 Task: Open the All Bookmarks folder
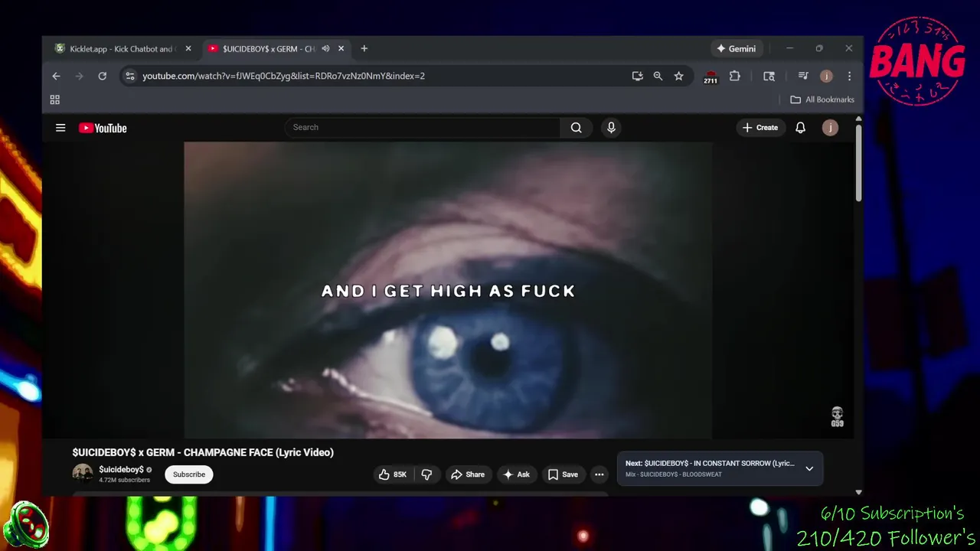tap(822, 99)
